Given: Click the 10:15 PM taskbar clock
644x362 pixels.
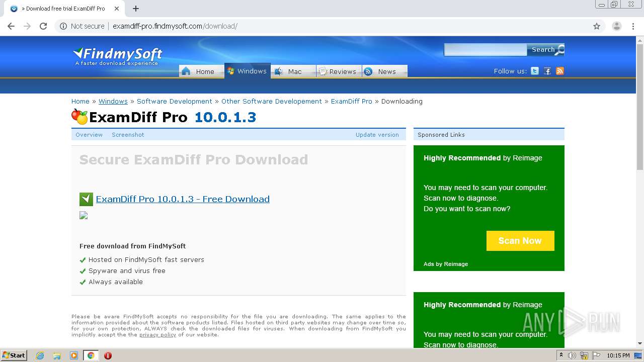Looking at the screenshot, I should tap(618, 355).
